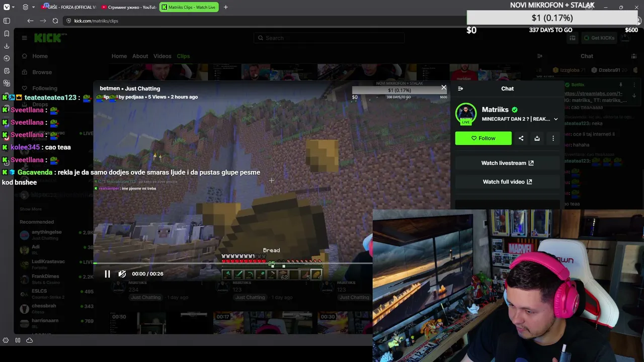Open pinned message more options
The width and height of the screenshot is (644, 362).
[634, 85]
